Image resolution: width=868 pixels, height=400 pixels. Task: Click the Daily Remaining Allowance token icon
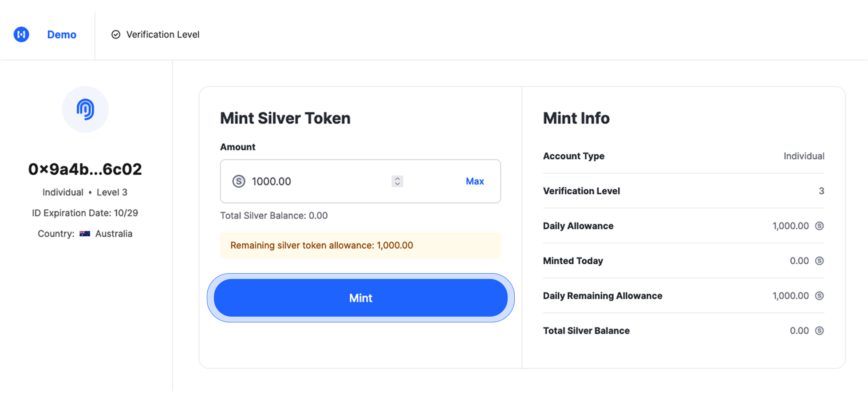click(x=819, y=296)
